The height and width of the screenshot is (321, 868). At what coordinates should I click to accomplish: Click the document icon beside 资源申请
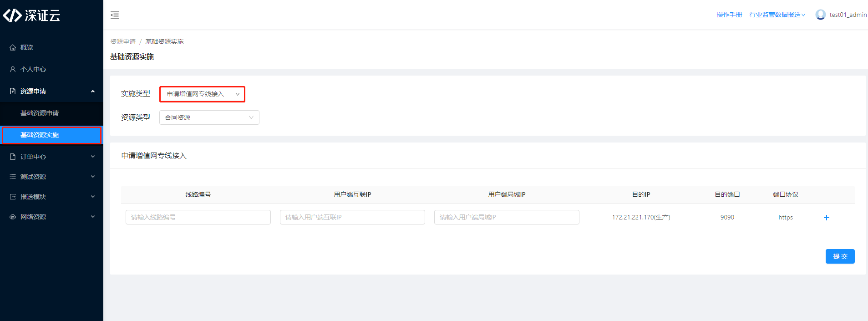pyautogui.click(x=13, y=91)
